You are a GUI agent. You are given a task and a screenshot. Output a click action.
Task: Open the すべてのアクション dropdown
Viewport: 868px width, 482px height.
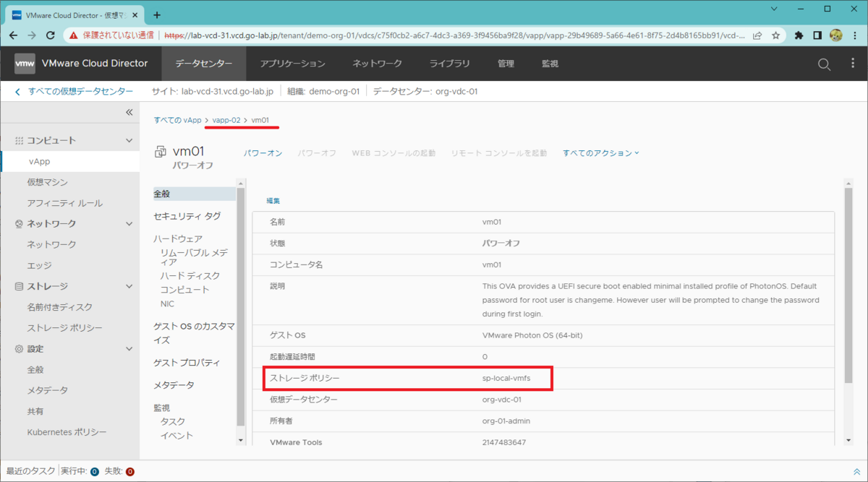pos(601,153)
